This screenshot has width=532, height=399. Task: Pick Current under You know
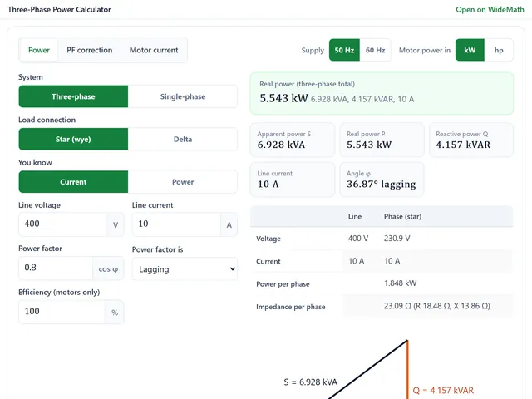(x=73, y=182)
